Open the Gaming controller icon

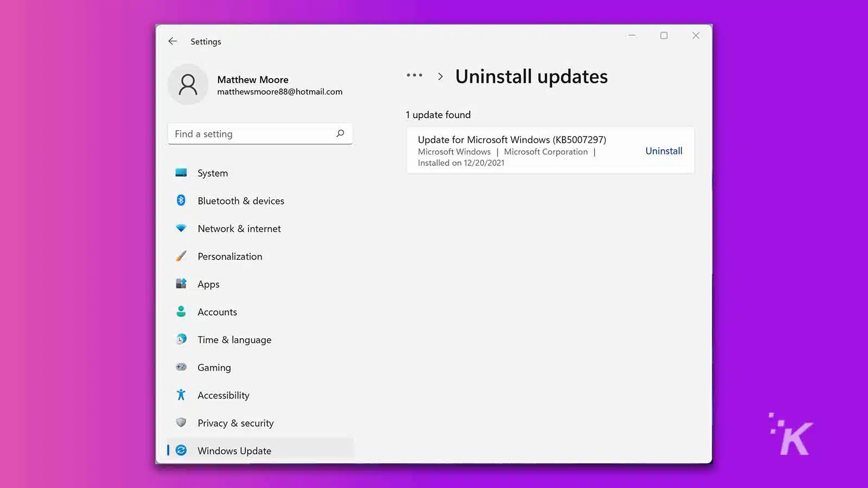pyautogui.click(x=181, y=367)
